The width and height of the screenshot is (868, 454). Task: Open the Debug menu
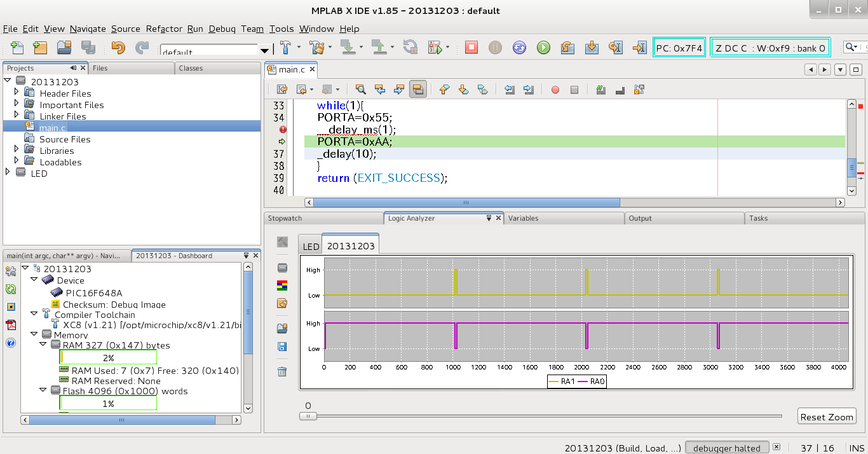222,29
